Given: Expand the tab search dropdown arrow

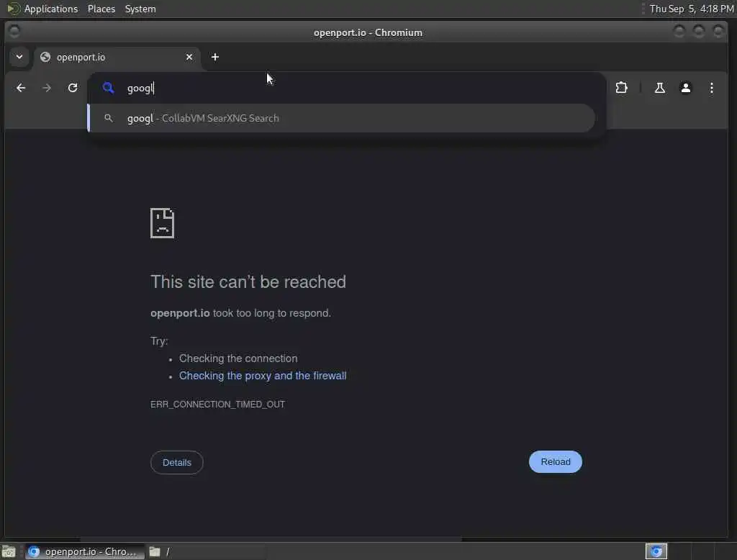Looking at the screenshot, I should pyautogui.click(x=19, y=57).
